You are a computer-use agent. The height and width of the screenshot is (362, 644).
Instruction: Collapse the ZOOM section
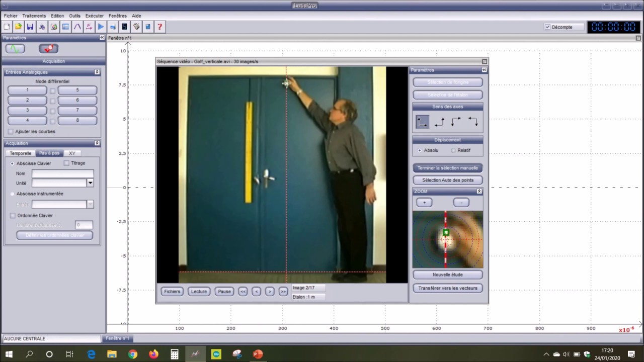(x=479, y=192)
